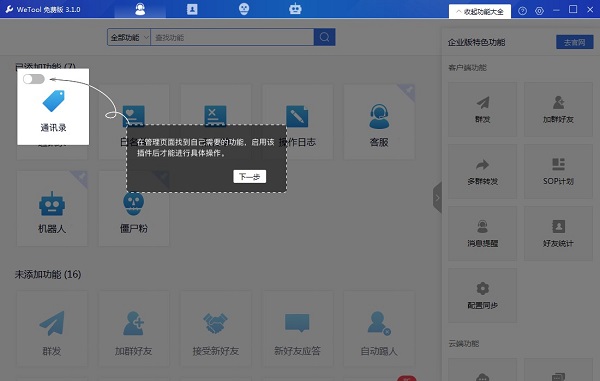600x381 pixels.
Task: Add the 新好友应答 chat plugin
Action: click(297, 329)
